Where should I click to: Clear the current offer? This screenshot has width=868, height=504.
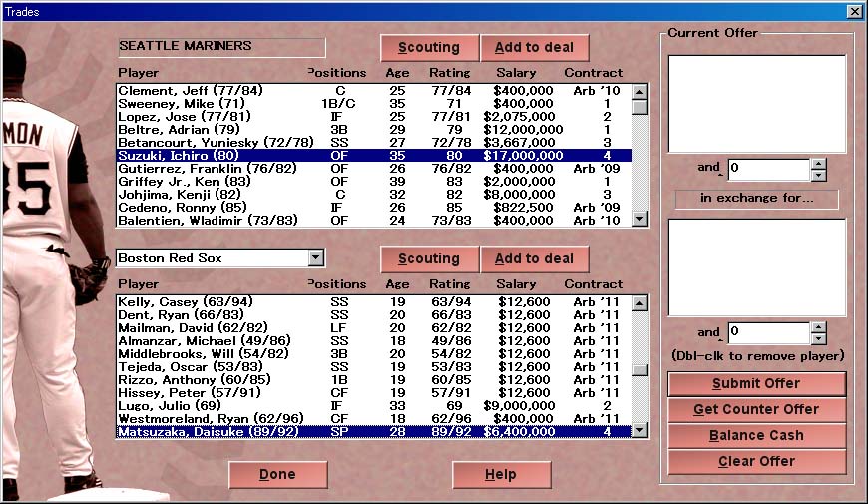(x=756, y=461)
